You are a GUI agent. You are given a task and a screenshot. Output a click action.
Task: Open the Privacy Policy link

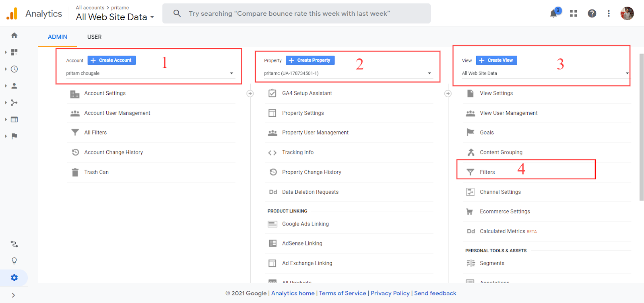390,293
